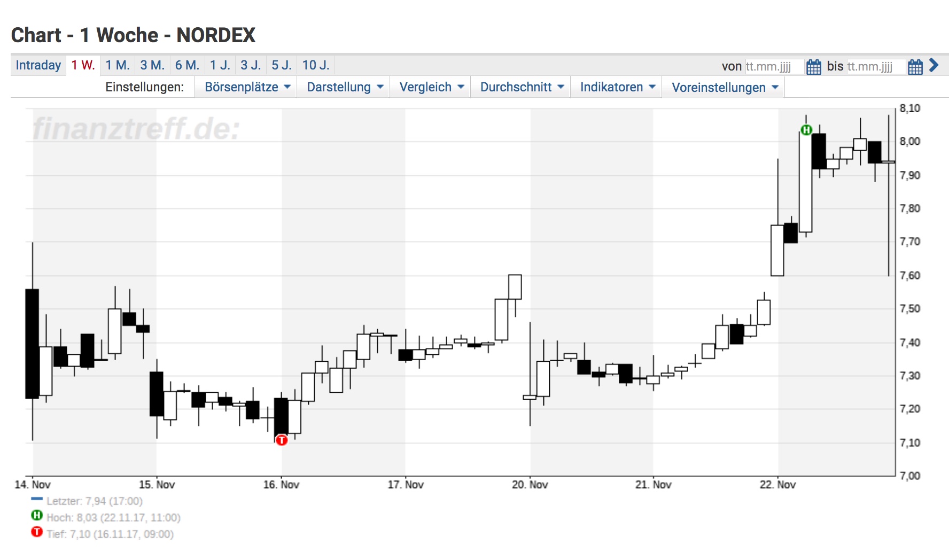The height and width of the screenshot is (560, 949).
Task: Submit date range with the arrow icon
Action: (x=934, y=65)
